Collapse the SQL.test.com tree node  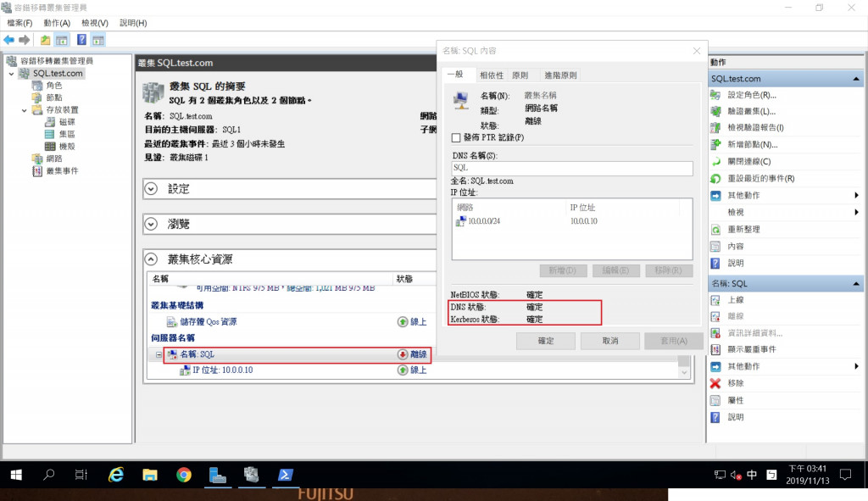[11, 74]
